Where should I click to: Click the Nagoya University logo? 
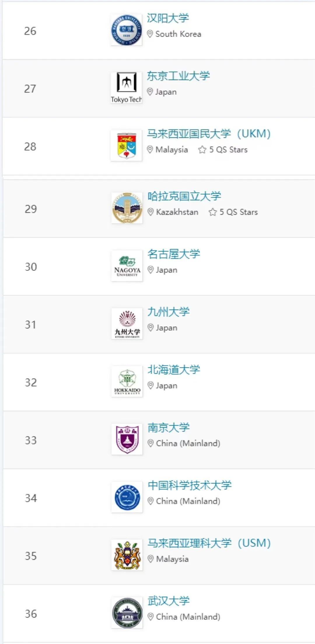coord(127,266)
